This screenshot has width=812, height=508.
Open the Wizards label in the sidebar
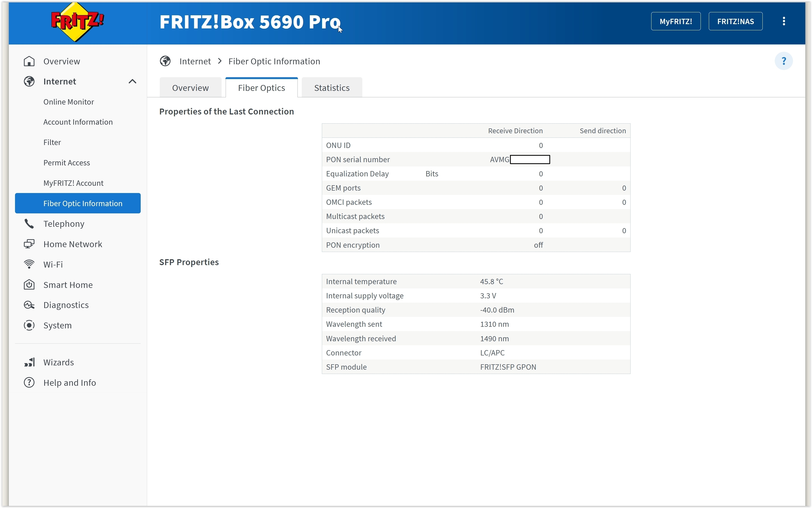coord(59,362)
